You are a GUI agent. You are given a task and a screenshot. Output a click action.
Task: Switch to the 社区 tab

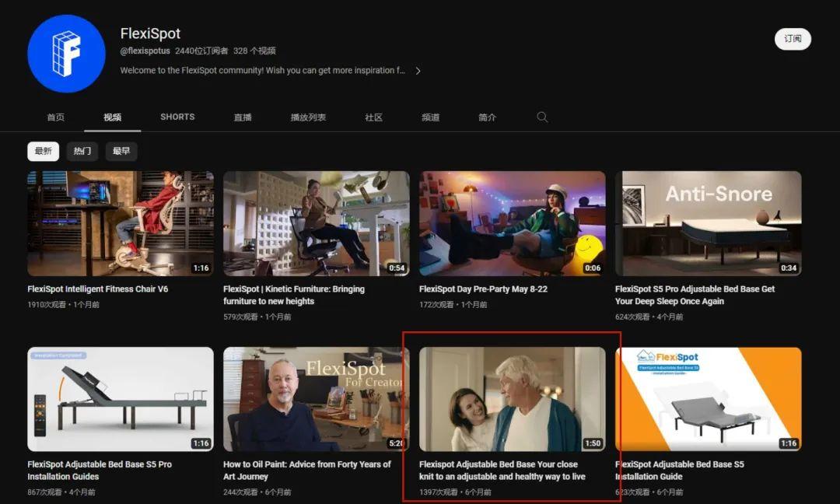click(373, 117)
